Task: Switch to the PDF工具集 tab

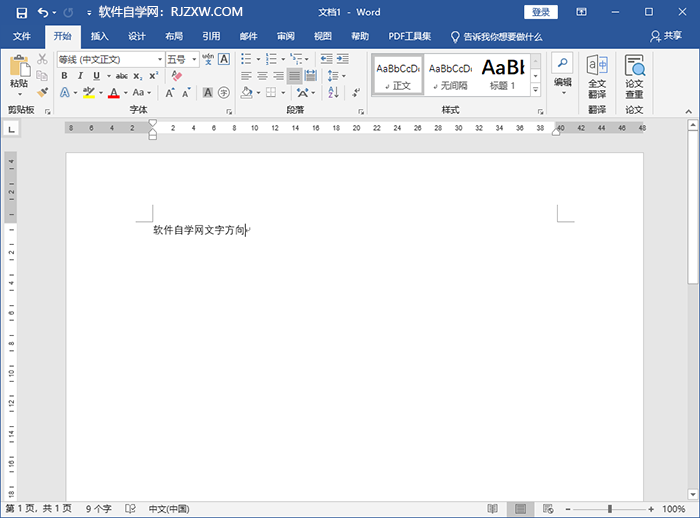Action: click(409, 36)
